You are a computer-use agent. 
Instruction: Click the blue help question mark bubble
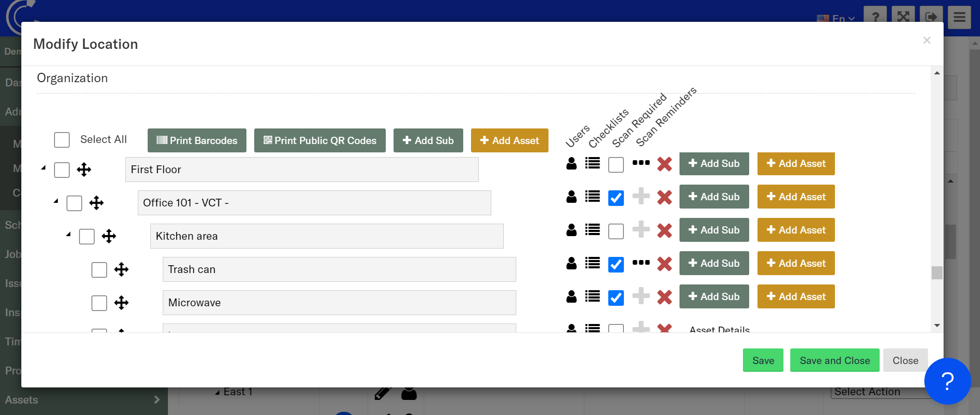tap(947, 381)
